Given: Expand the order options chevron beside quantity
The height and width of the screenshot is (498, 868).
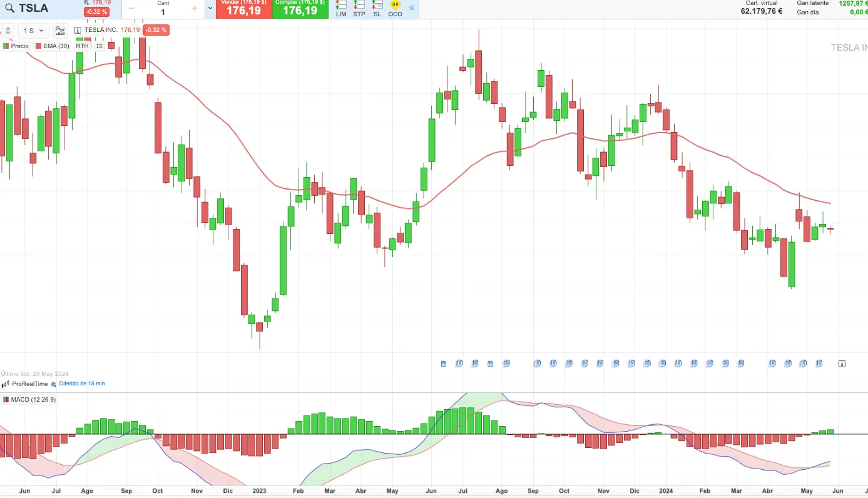Looking at the screenshot, I should (210, 8).
